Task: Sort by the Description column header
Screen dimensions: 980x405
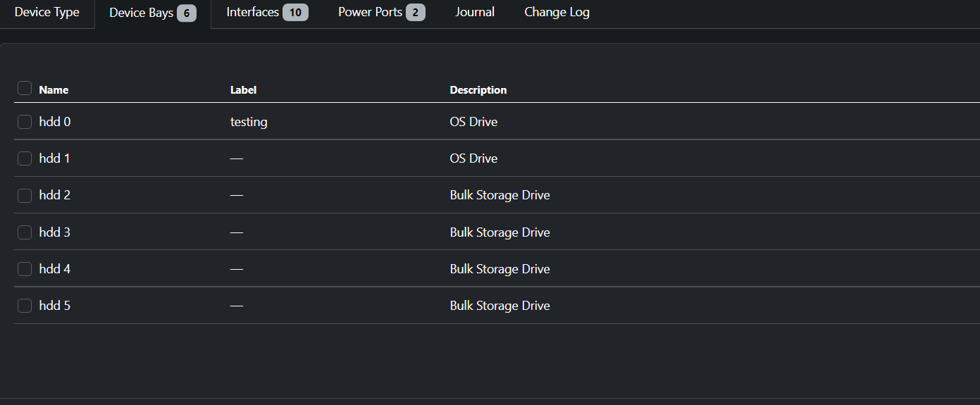Action: point(478,90)
